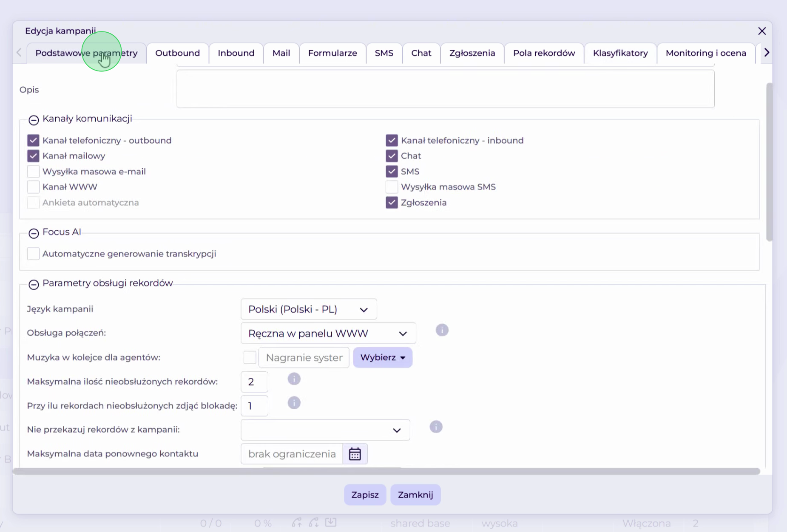Open Nie przekazuj rekordów z kampanii dropdown

tap(325, 430)
